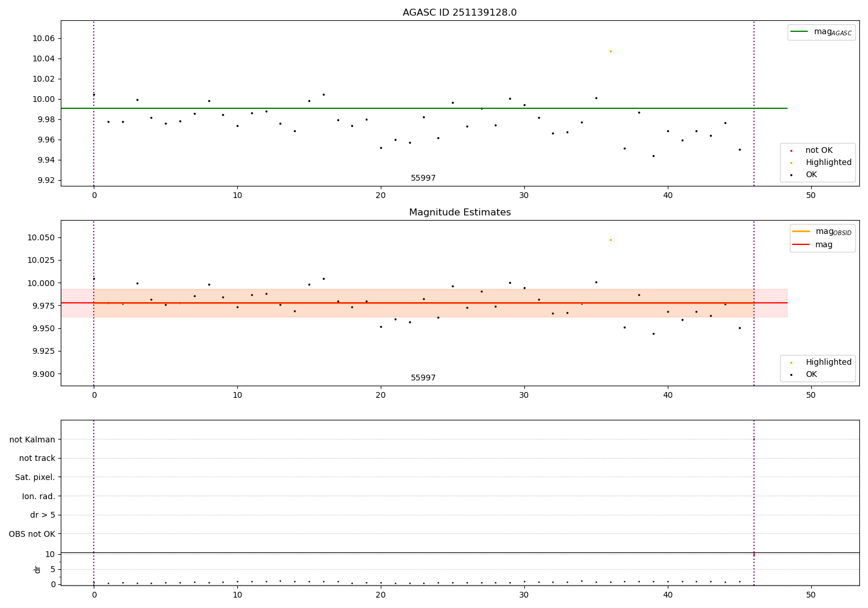Click the '9.975' y-axis tick label
This screenshot has width=868, height=608.
(x=43, y=306)
